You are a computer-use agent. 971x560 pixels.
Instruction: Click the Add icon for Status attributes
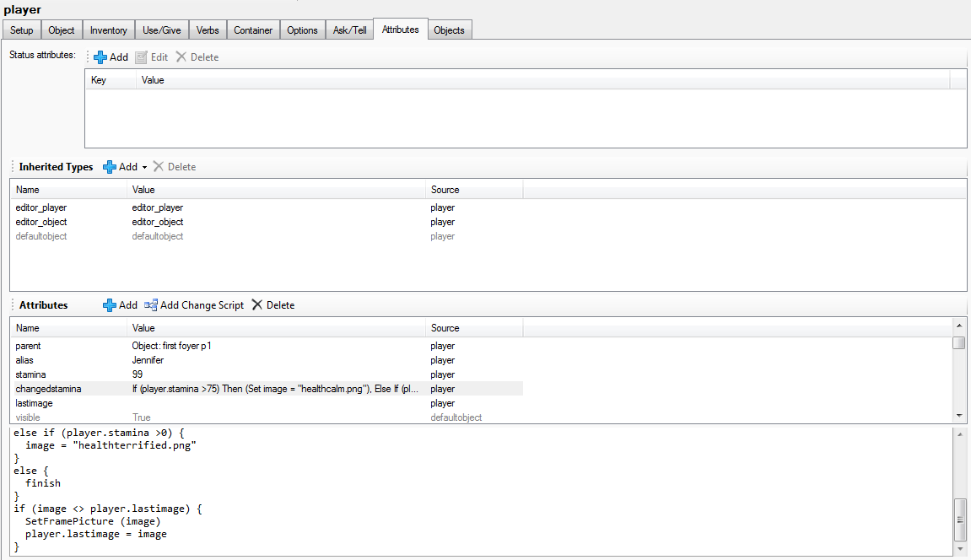tap(100, 57)
